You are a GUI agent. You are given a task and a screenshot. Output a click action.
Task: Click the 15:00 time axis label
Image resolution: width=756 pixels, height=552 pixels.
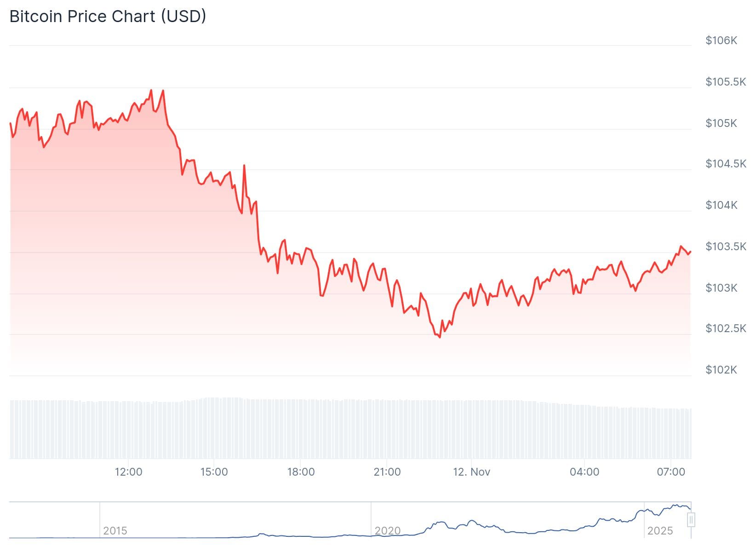[x=214, y=472]
